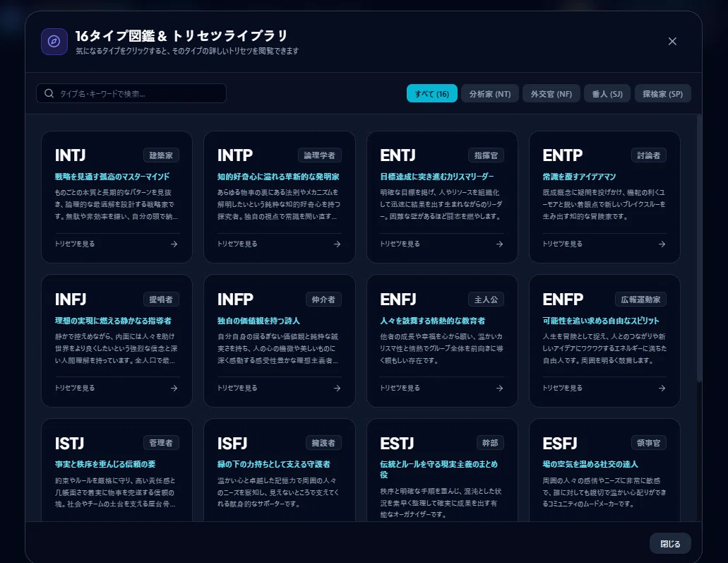This screenshot has height=563, width=728.
Task: Select the ENFJ card heading
Action: click(398, 300)
